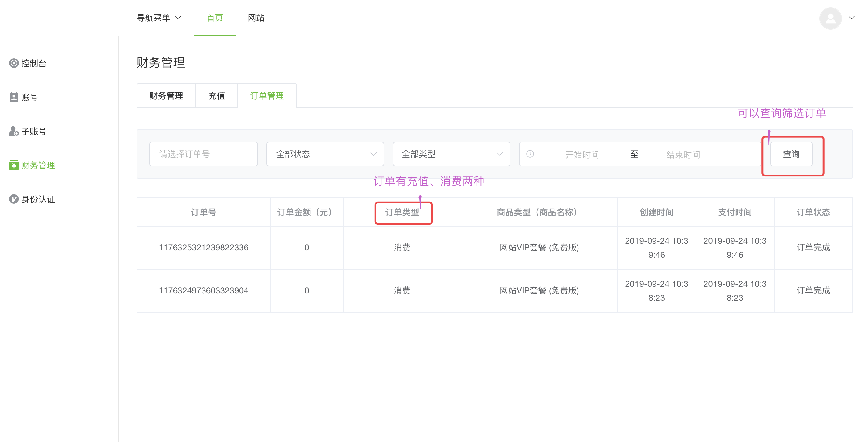
Task: Click the 账号 account icon in sidebar
Action: tap(14, 97)
